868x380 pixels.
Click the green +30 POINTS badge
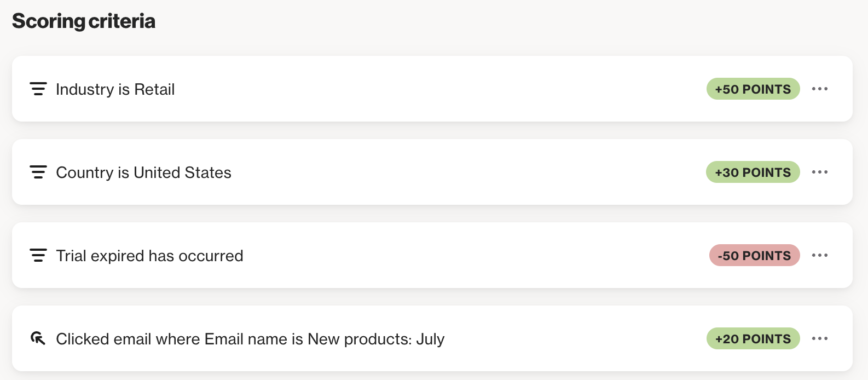click(x=753, y=172)
